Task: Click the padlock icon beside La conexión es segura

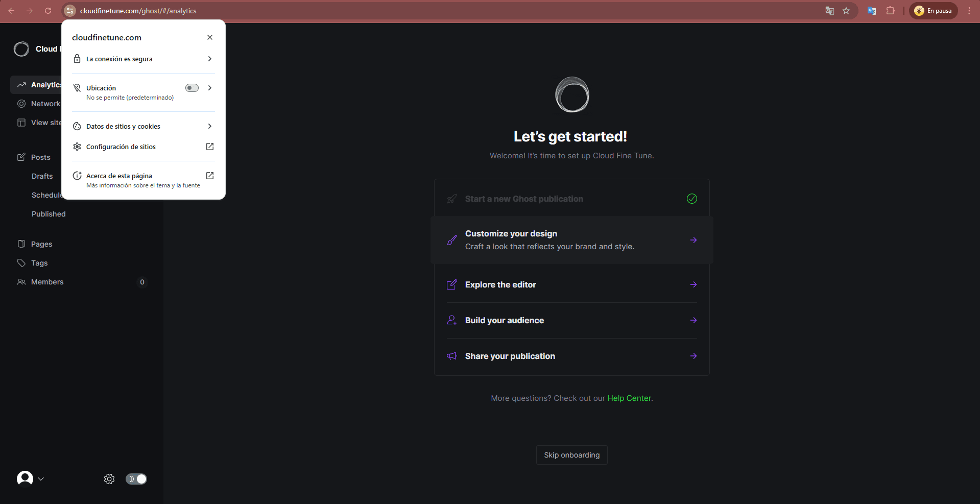Action: coord(77,59)
